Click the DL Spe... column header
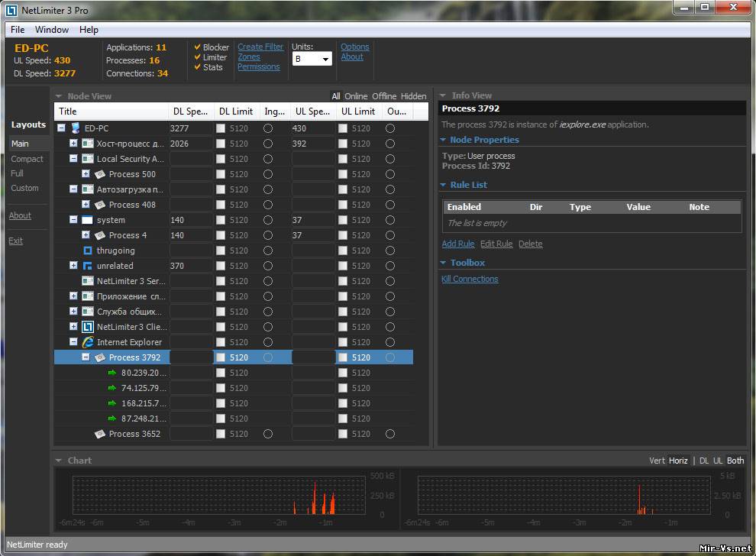756x556 pixels. (190, 112)
